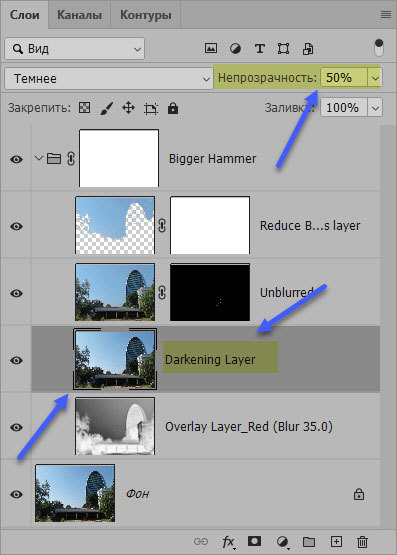Toggle Bigger Hammer mask link icon

click(71, 159)
